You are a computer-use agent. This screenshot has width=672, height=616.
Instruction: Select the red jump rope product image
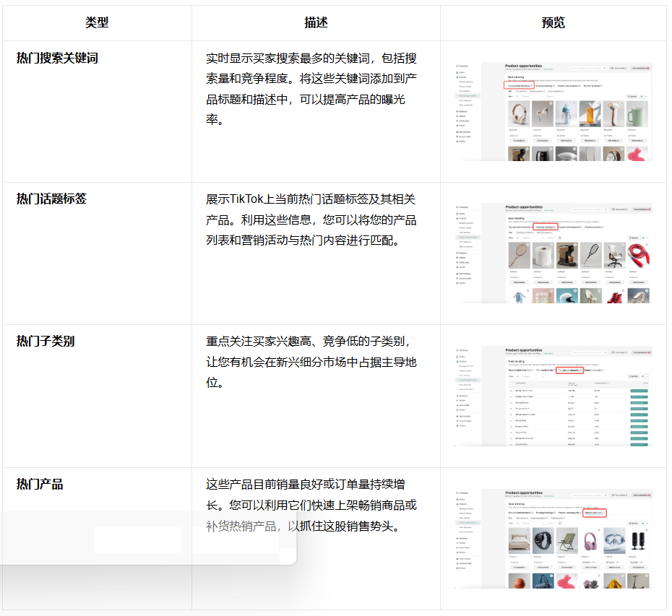[637, 254]
